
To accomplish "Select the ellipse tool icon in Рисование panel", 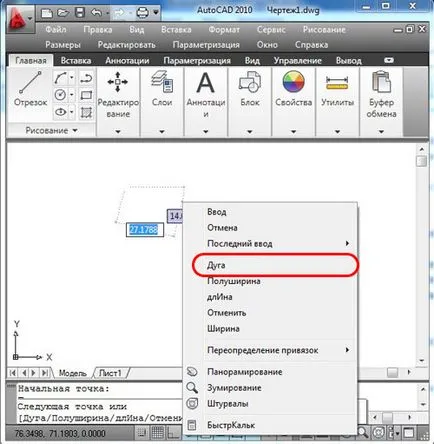I will click(x=60, y=112).
